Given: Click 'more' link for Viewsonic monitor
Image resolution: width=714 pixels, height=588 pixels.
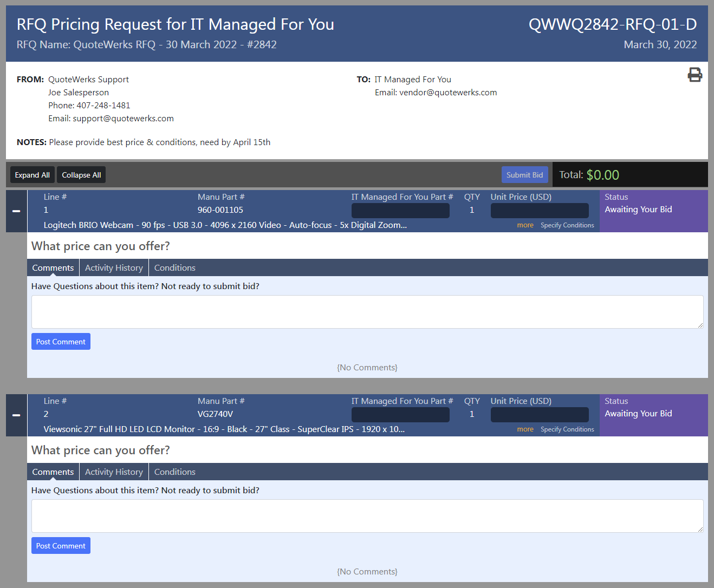Looking at the screenshot, I should pyautogui.click(x=525, y=429).
